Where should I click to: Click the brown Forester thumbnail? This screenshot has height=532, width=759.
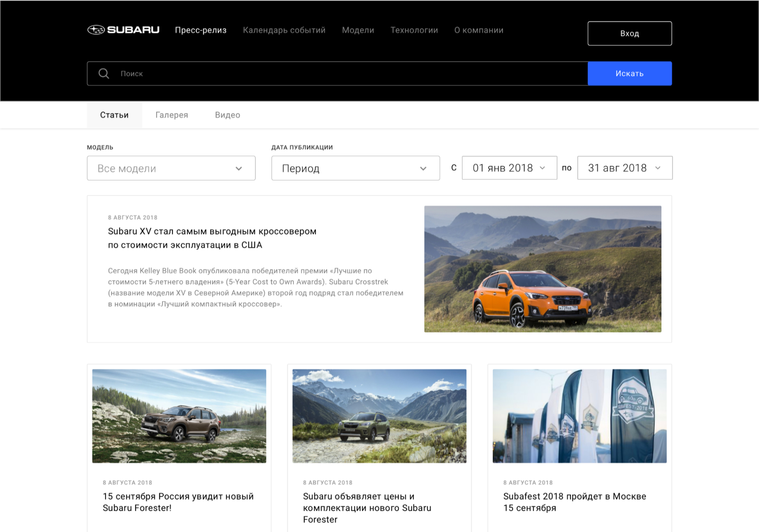coord(179,416)
